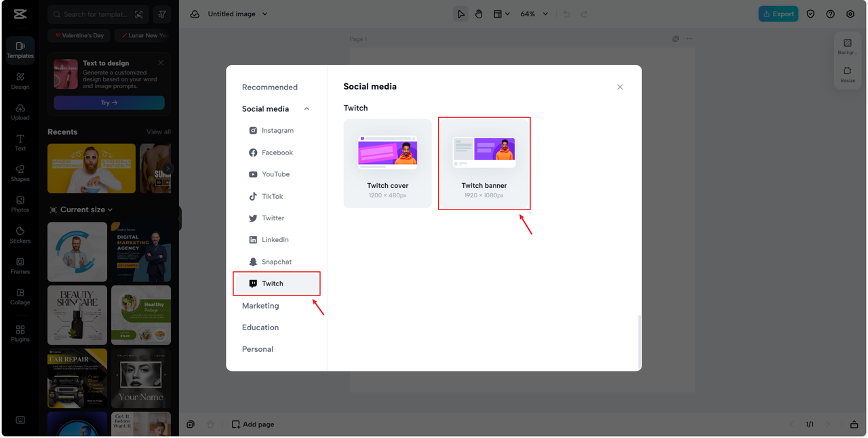This screenshot has height=438, width=868.
Task: Select the Education category
Action: coord(260,327)
